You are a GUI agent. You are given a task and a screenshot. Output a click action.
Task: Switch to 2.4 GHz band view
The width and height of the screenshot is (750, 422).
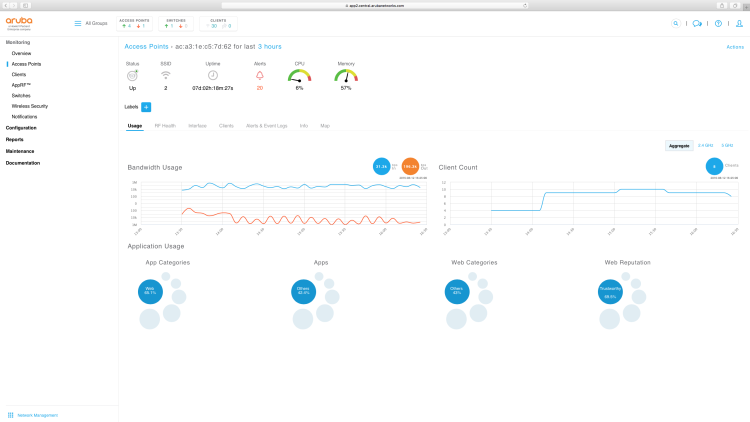705,145
